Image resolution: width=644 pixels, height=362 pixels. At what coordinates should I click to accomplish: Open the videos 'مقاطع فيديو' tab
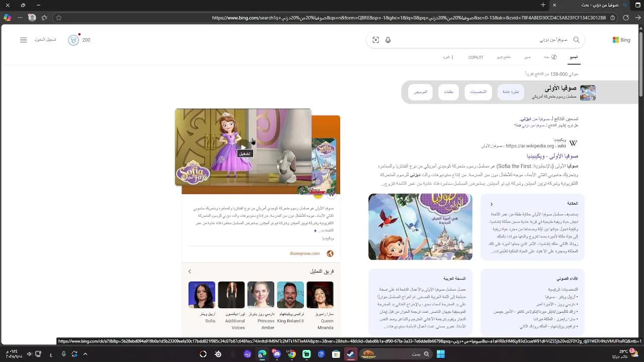pyautogui.click(x=504, y=57)
